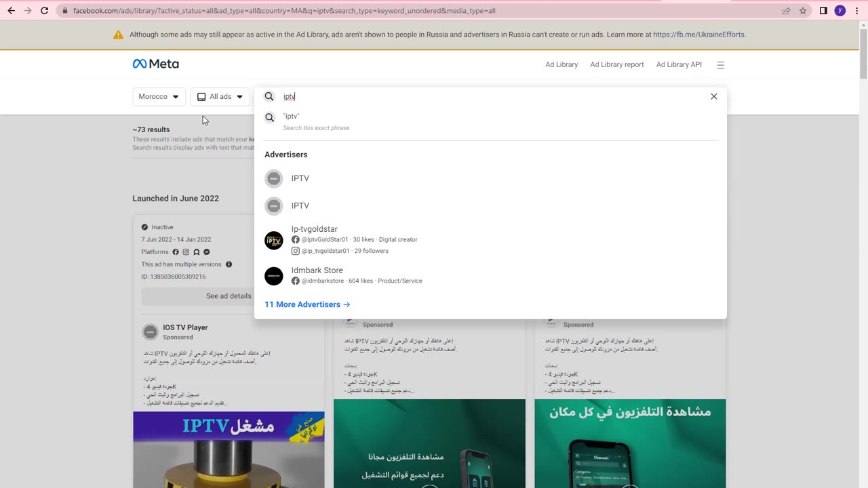
Task: Click the Ip-tvgoldstar profile picture
Action: tap(274, 241)
